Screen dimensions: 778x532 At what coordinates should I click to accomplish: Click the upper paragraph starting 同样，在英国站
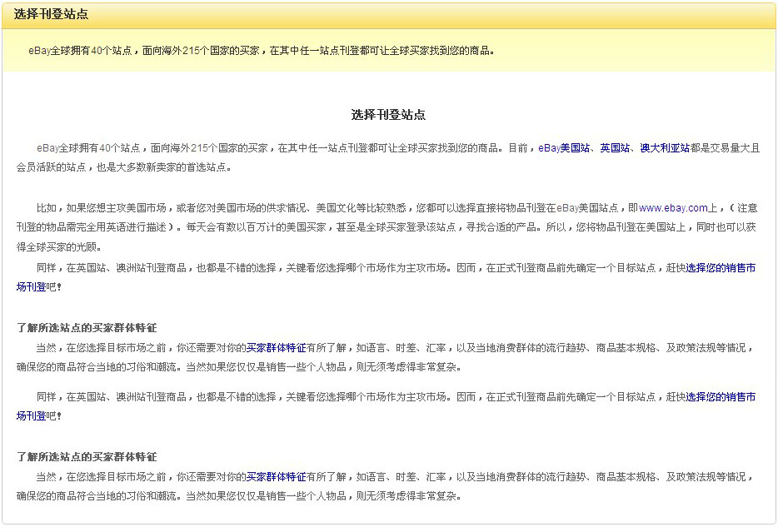tap(333, 268)
